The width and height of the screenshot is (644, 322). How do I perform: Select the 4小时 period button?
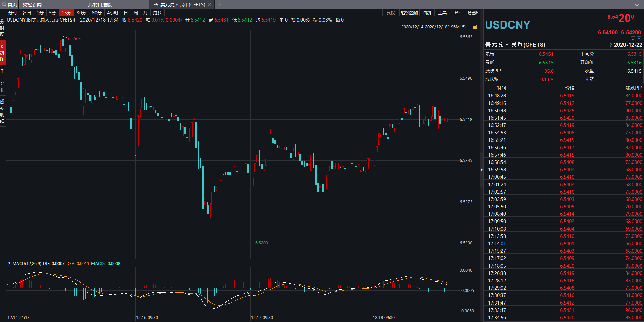tap(112, 13)
